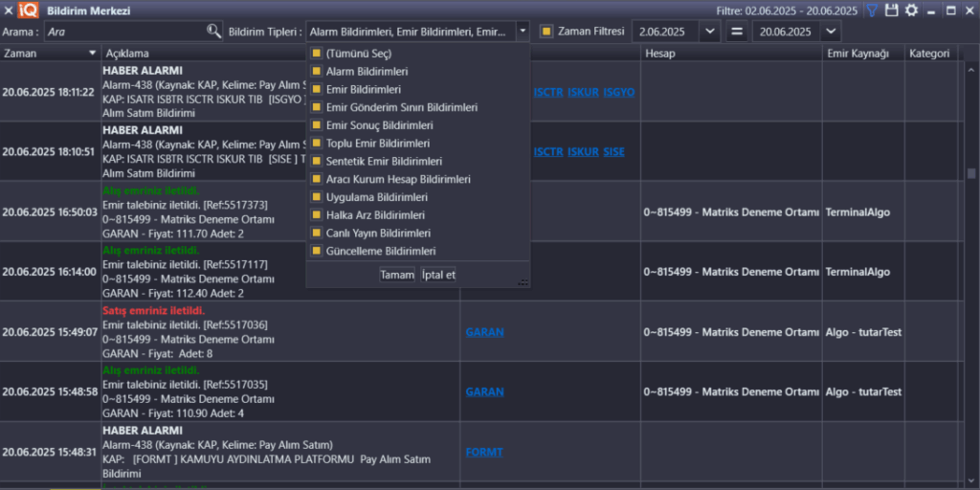This screenshot has height=490, width=980.
Task: Open ISKUR link in the 18:10:51 row
Action: [583, 152]
